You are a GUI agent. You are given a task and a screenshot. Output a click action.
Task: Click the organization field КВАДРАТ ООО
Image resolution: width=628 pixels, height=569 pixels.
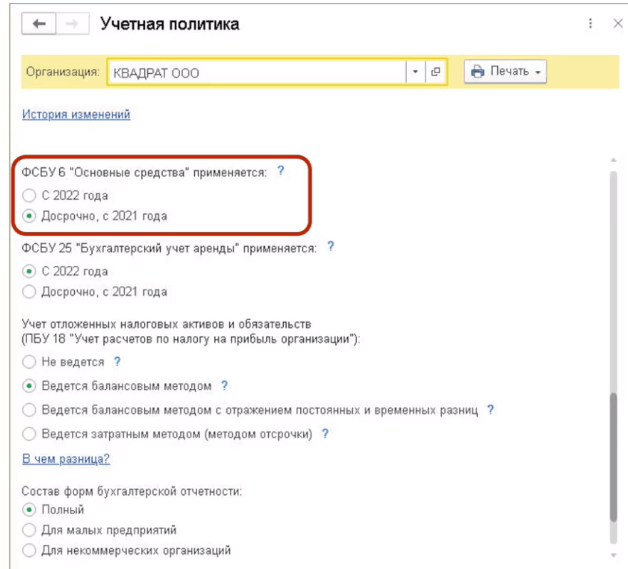(x=255, y=72)
